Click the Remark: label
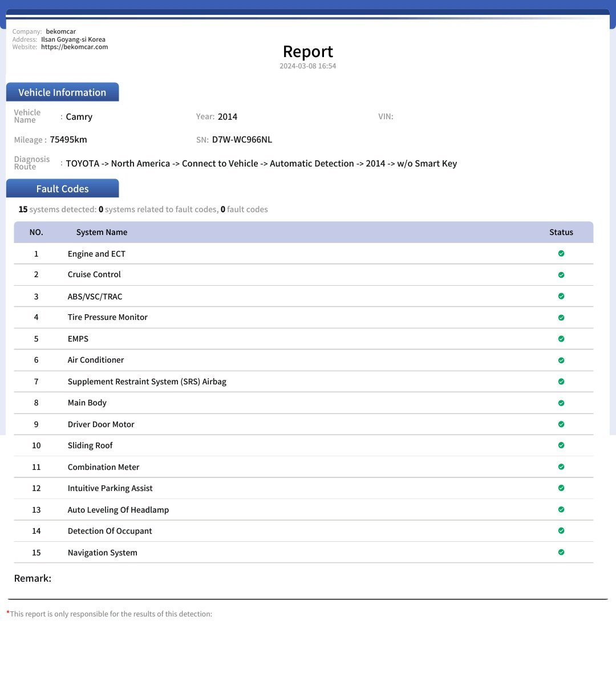 pos(33,578)
